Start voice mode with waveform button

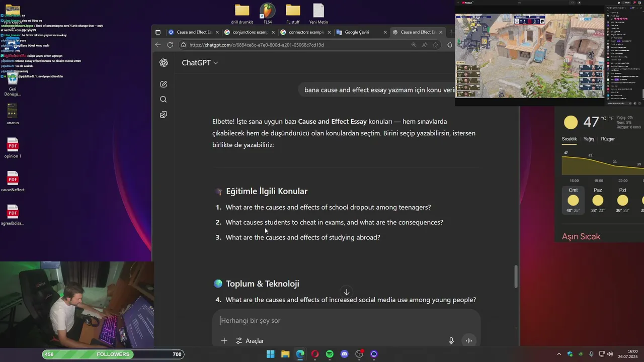tap(469, 341)
